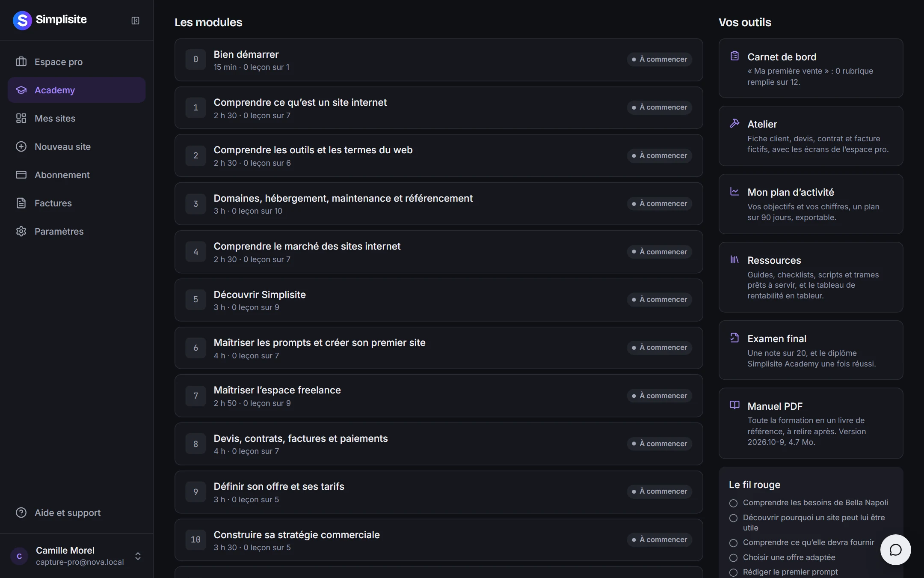Open the Examen final card title

tap(777, 339)
